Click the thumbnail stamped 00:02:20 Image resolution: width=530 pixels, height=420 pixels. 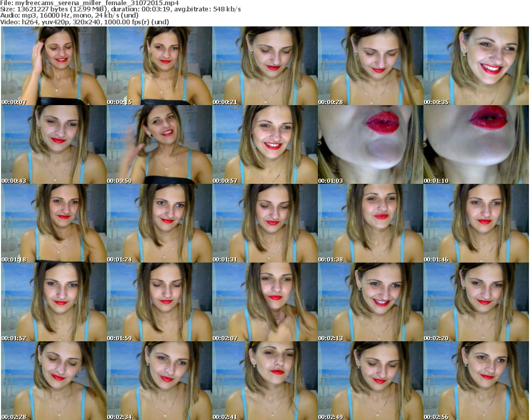tap(476, 302)
